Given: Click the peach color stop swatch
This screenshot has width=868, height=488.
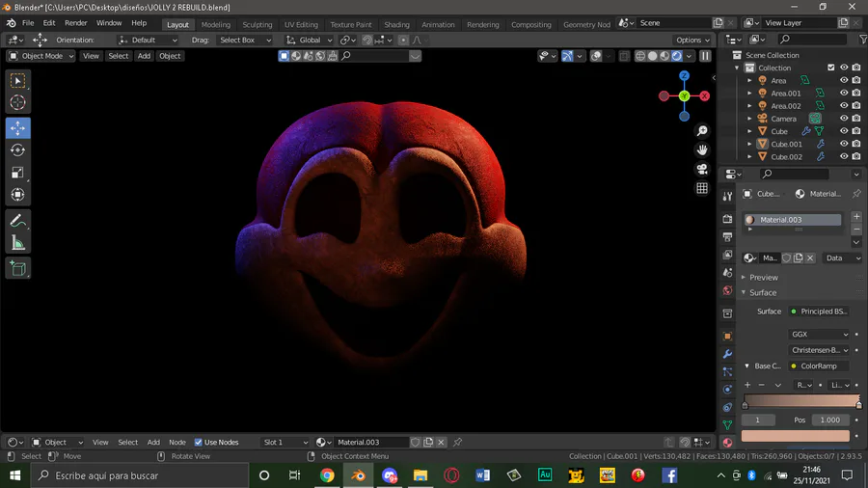Looking at the screenshot, I should (x=795, y=436).
